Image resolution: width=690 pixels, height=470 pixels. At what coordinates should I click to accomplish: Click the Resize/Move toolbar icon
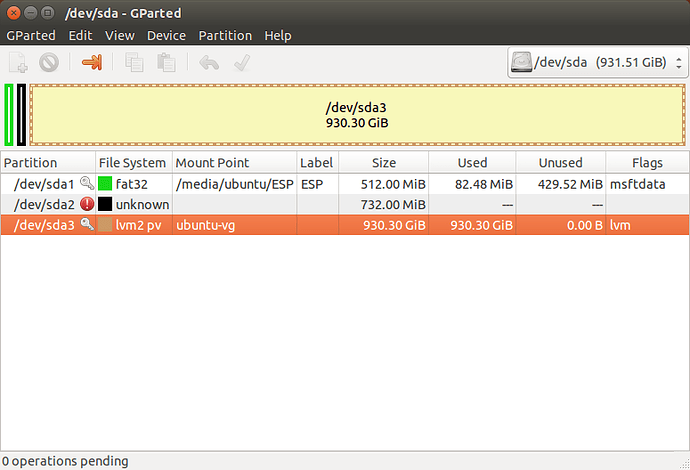click(92, 62)
